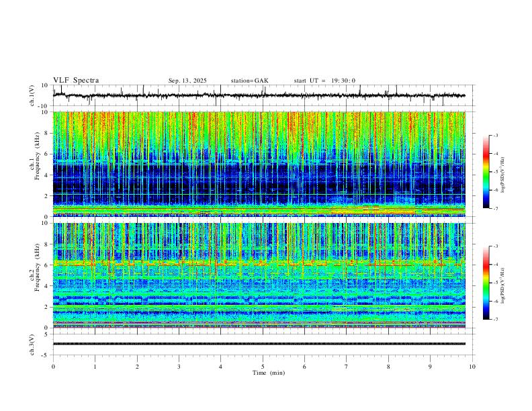Click the VLF Spectra title text
Screen dimensions: 532x411
tap(76, 81)
